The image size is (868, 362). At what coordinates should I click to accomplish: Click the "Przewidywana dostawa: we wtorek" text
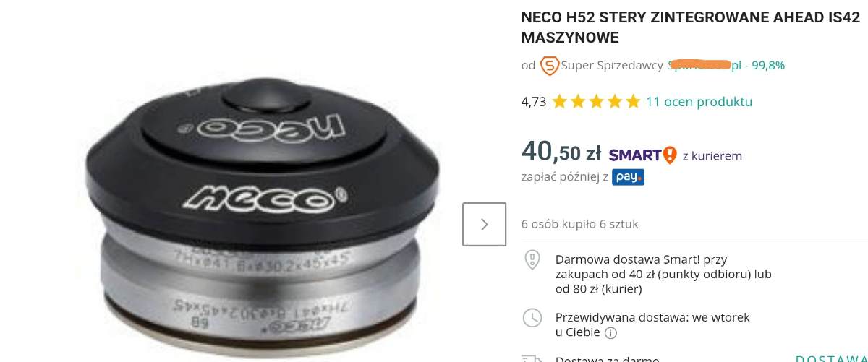[x=652, y=317]
